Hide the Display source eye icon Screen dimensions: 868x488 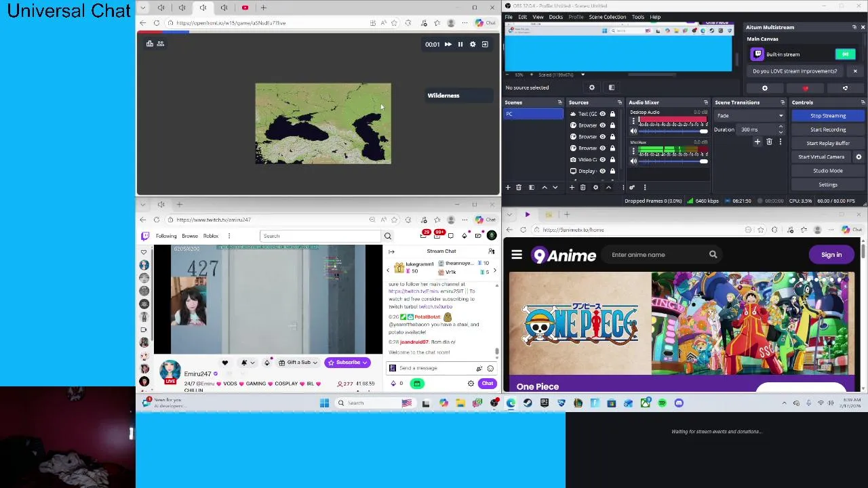pyautogui.click(x=602, y=171)
